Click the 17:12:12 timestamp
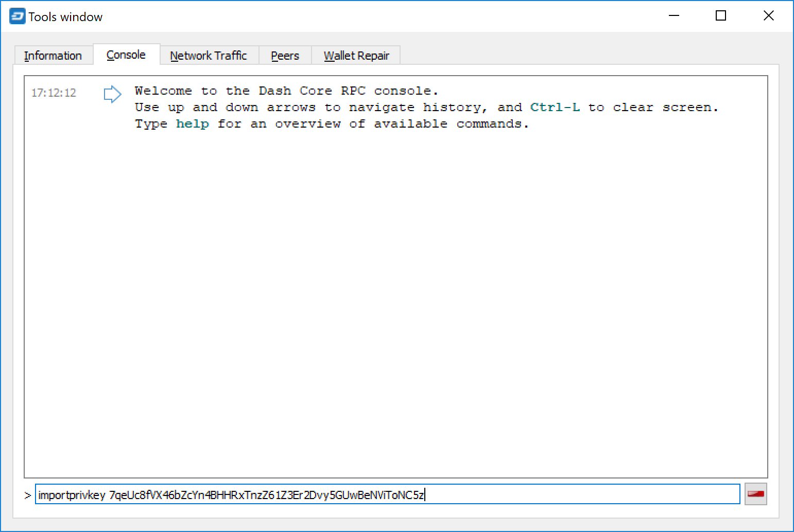This screenshot has width=794, height=532. (54, 93)
